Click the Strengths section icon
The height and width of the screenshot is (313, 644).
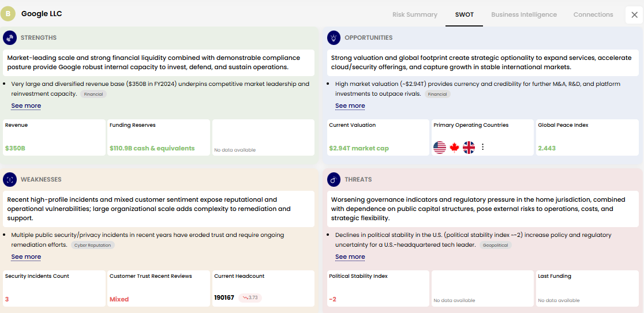click(9, 38)
